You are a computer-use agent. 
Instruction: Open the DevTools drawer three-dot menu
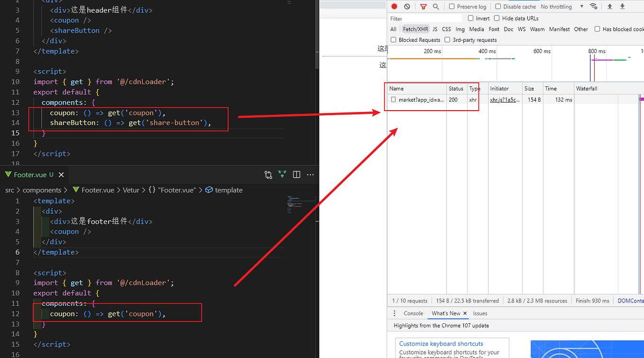click(x=395, y=313)
